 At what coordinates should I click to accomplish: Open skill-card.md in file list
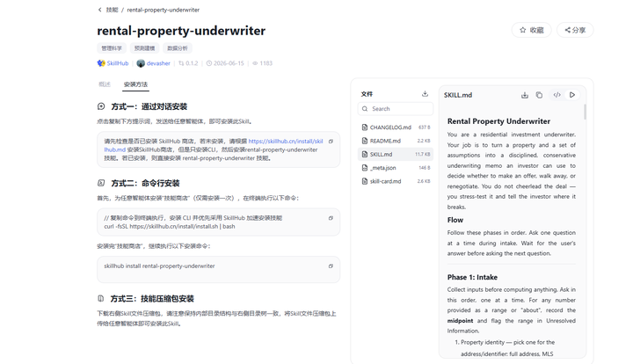point(396,181)
